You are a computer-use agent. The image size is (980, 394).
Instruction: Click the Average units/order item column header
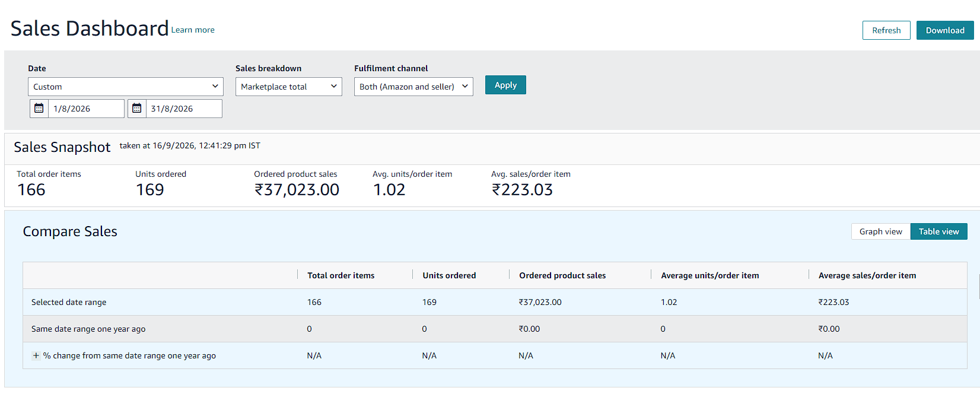[x=710, y=275]
